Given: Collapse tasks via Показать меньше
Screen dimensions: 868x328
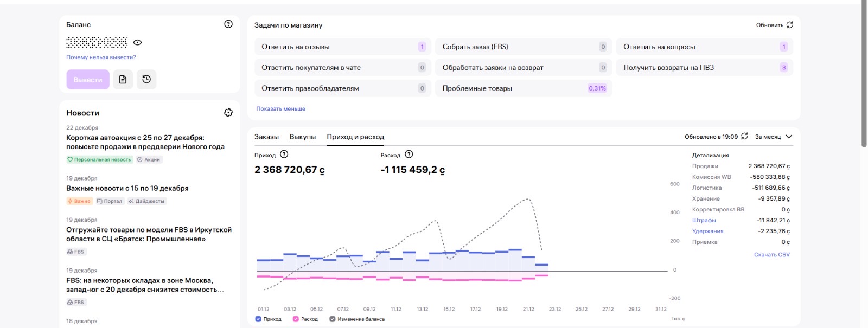Looking at the screenshot, I should point(280,108).
